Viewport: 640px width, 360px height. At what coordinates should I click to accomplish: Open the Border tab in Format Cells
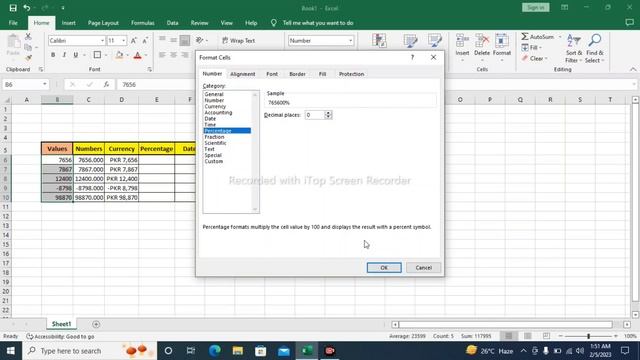pos(297,74)
